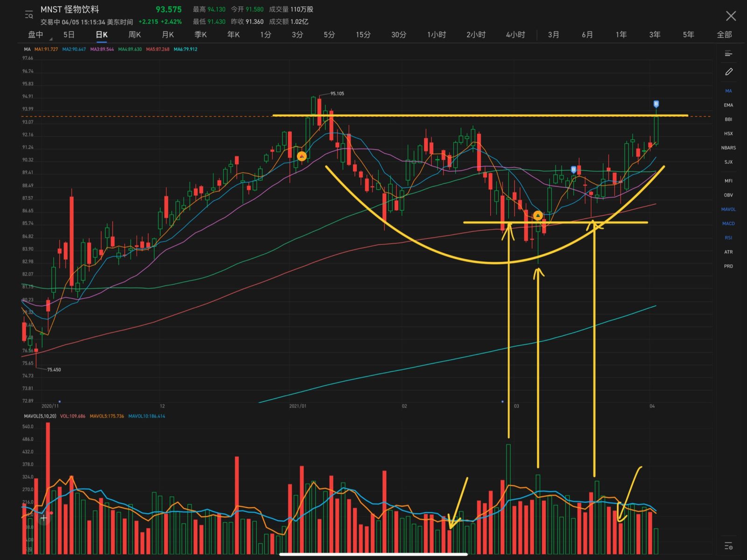Toggle the EMA indicator
Image resolution: width=747 pixels, height=560 pixels.
click(x=728, y=105)
